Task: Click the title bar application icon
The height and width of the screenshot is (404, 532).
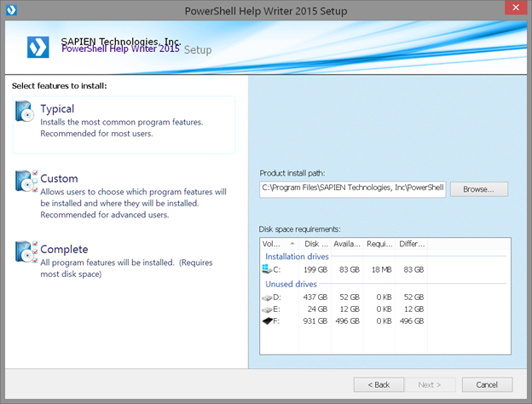Action: [x=11, y=10]
